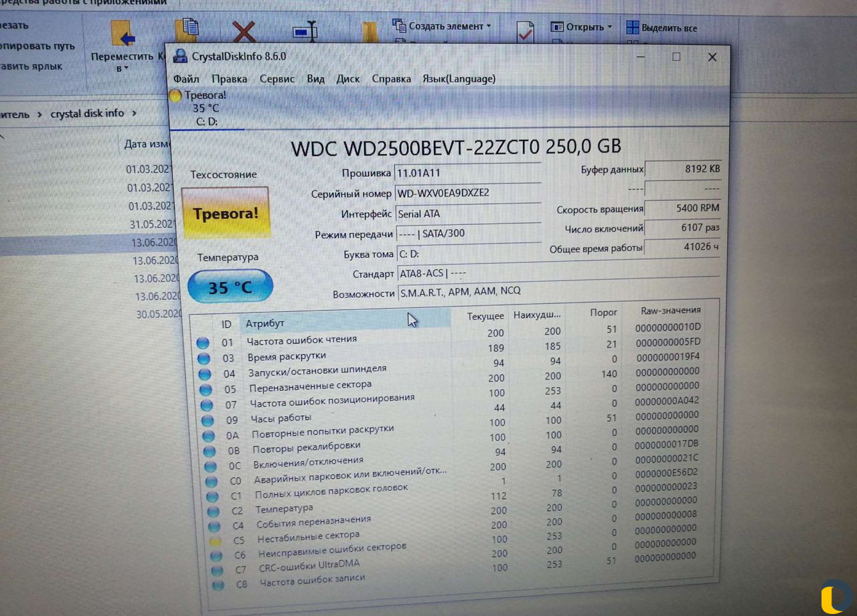
Task: Open the Файл menu in CrystalDiskInfo
Action: (186, 78)
